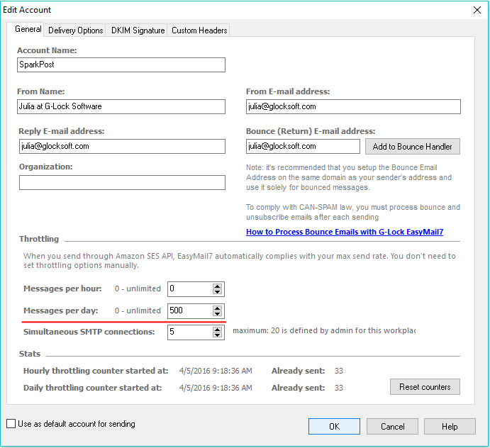Click the From Name input field
Screen dimensions: 490x448
pyautogui.click(x=121, y=106)
